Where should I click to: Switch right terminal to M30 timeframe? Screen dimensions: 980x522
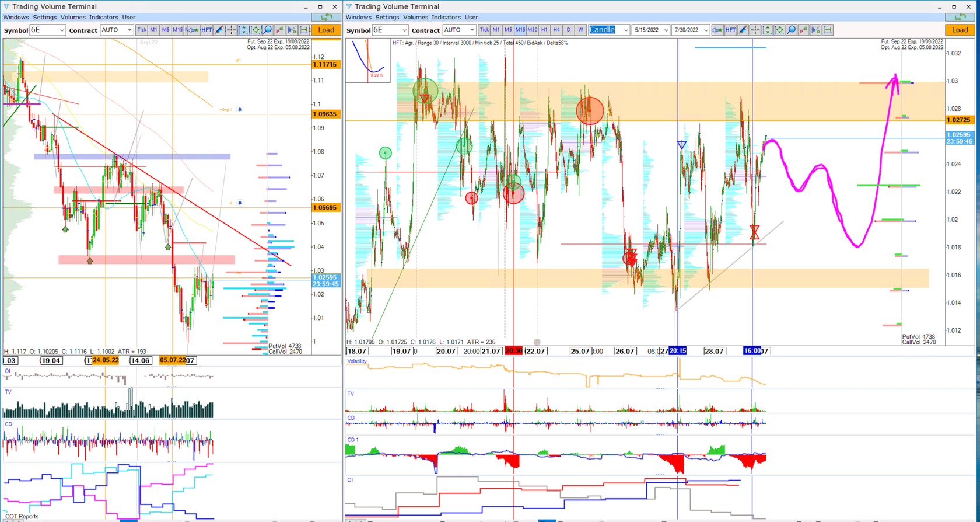click(532, 30)
